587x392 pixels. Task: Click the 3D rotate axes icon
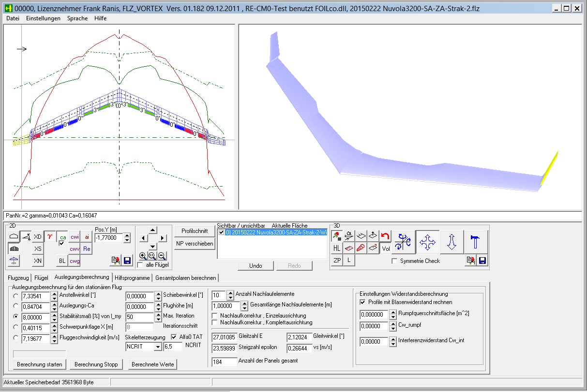(x=403, y=242)
